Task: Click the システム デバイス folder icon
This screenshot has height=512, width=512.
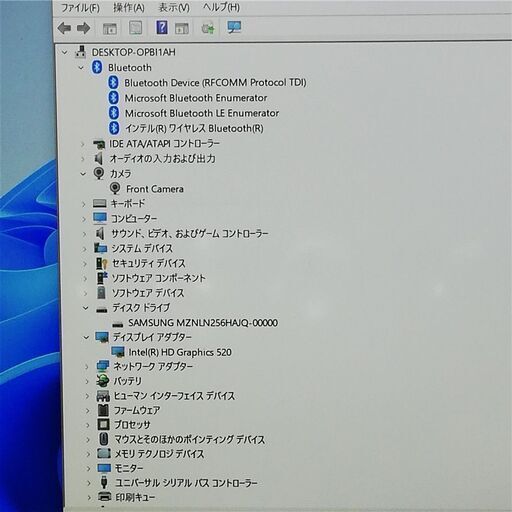Action: tap(100, 248)
